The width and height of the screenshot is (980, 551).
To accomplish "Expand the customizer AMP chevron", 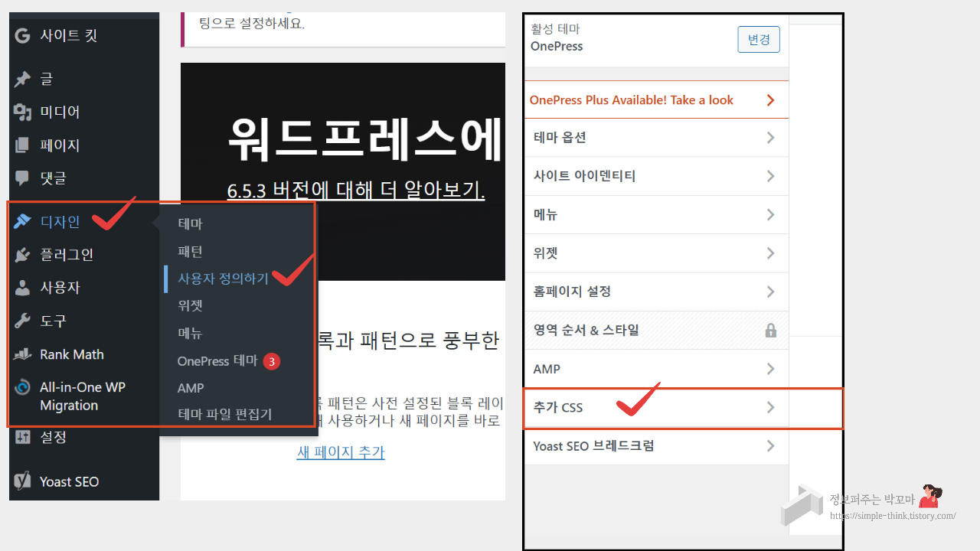I will click(x=771, y=369).
